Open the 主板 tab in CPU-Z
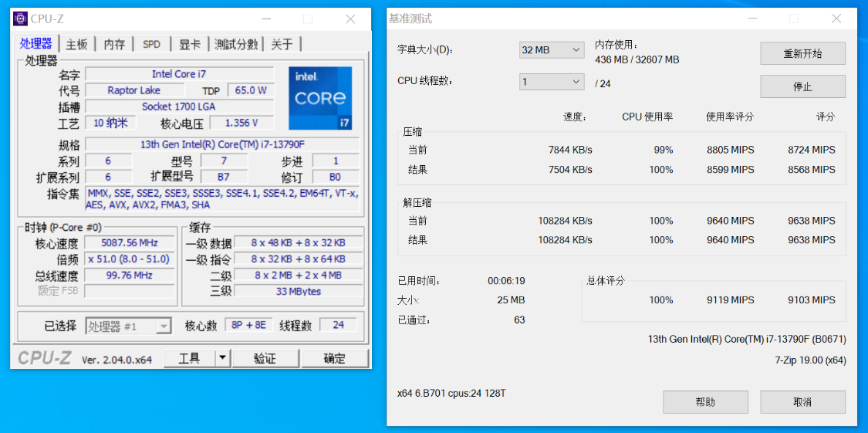868x433 pixels. [x=76, y=44]
